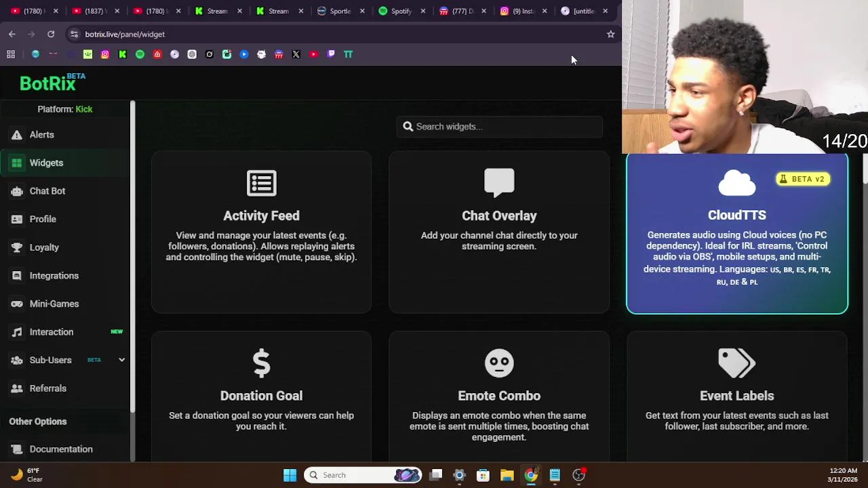Click the Donation Goal dollar icon
The height and width of the screenshot is (488, 868).
pos(261,363)
